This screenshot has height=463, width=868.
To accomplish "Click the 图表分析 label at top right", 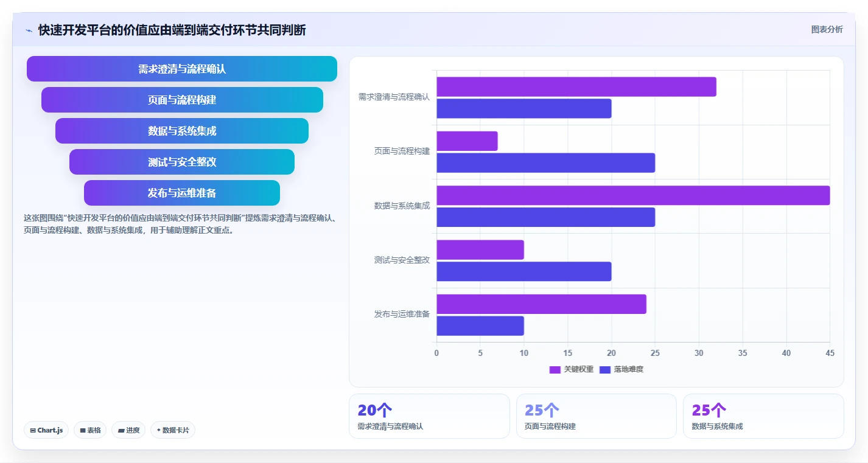I will pos(827,29).
